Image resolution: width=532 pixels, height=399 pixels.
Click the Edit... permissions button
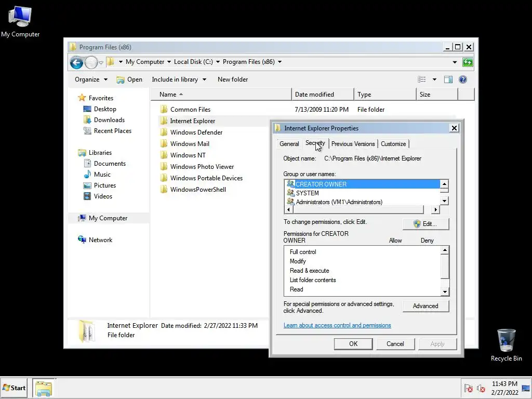coord(426,224)
